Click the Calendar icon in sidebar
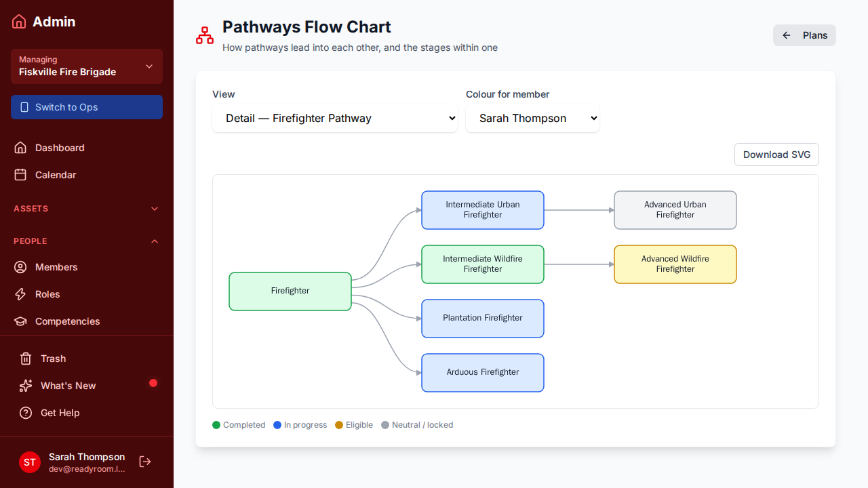 (20, 175)
